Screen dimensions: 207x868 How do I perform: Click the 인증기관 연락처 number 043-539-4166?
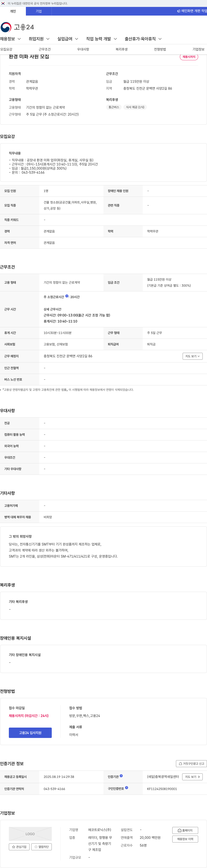point(54,789)
